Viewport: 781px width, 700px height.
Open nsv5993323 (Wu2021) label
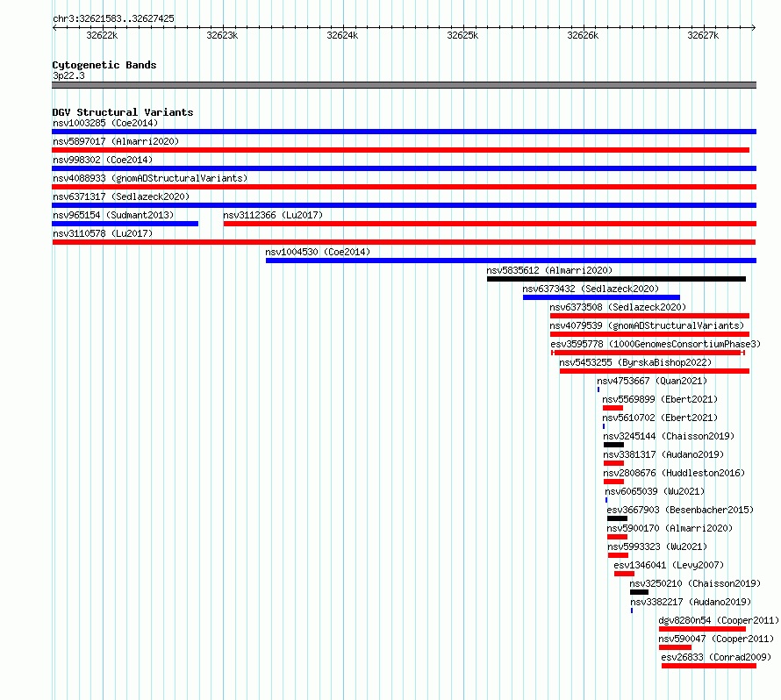pos(657,546)
